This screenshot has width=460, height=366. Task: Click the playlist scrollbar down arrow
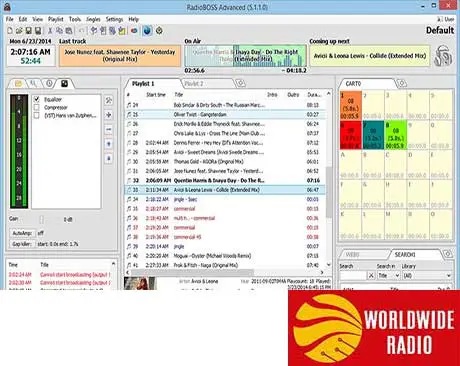tap(329, 265)
